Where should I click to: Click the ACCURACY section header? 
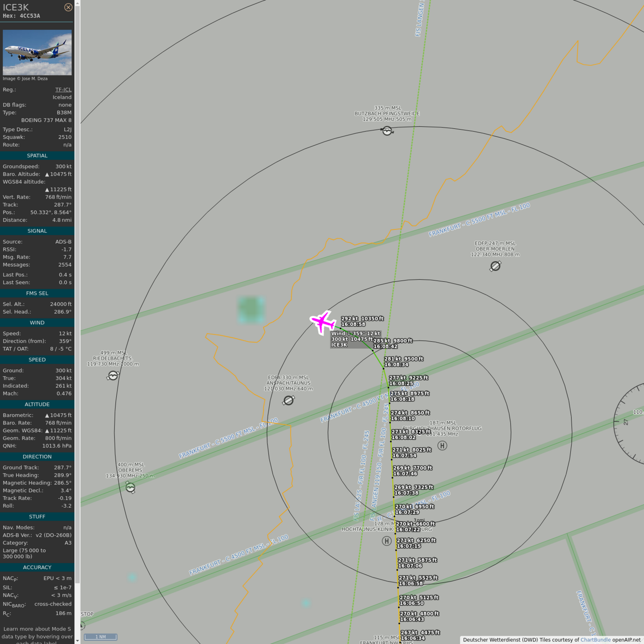point(37,567)
